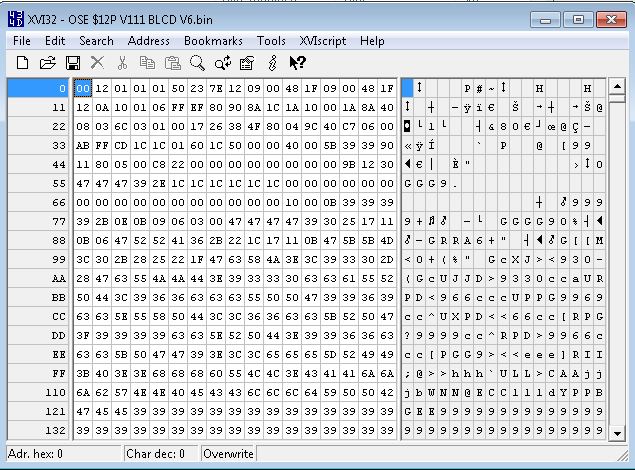Click the scrollbar down arrow
This screenshot has height=470, width=635.
point(617,433)
